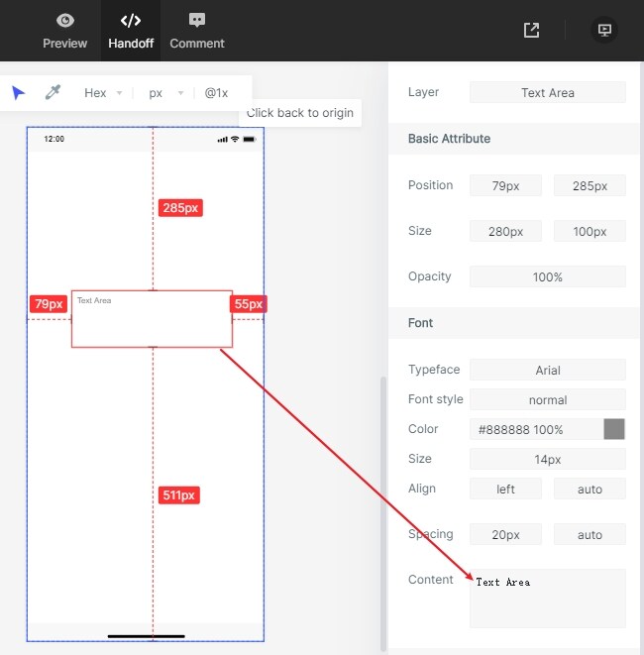The height and width of the screenshot is (655, 644).
Task: Click the Spacing value auto
Action: (x=590, y=534)
